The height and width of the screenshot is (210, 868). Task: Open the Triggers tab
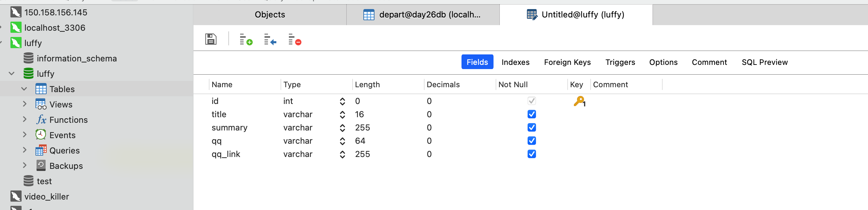pos(620,62)
